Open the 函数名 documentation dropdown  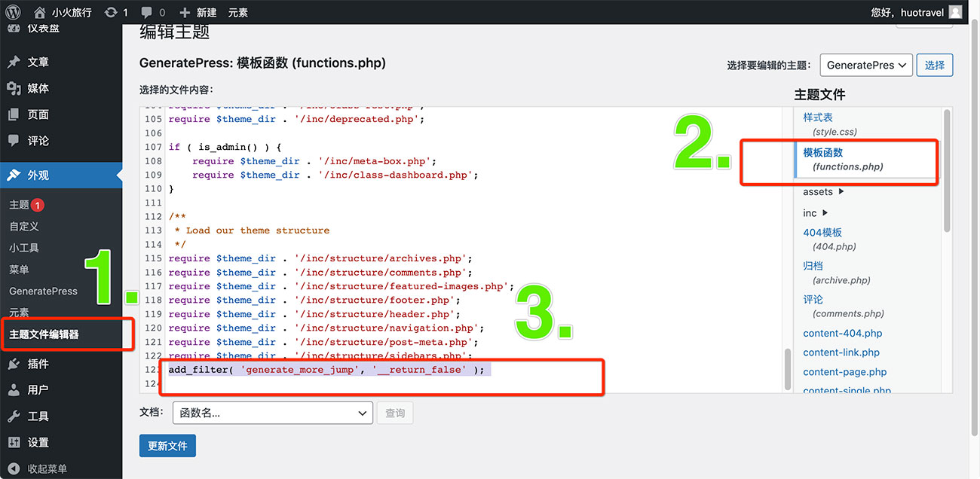273,413
